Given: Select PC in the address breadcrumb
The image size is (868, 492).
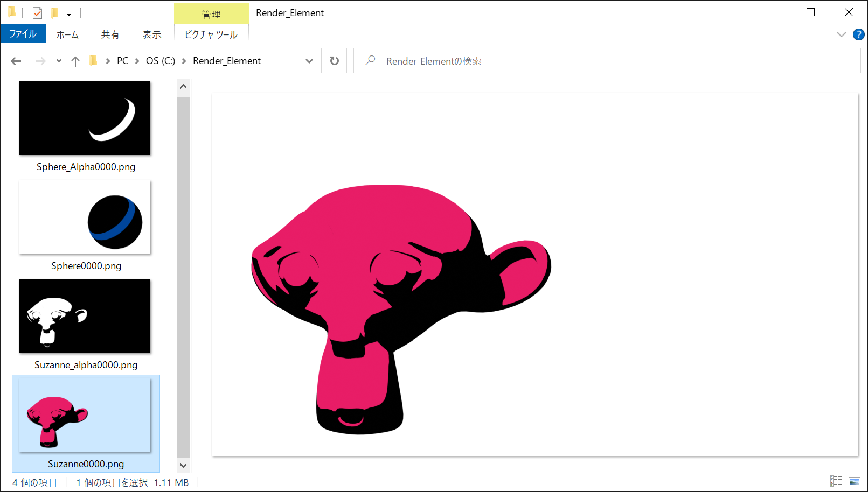Looking at the screenshot, I should click(123, 61).
